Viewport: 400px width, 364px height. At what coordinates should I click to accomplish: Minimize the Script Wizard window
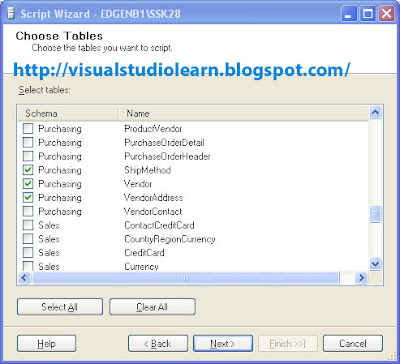pos(349,14)
